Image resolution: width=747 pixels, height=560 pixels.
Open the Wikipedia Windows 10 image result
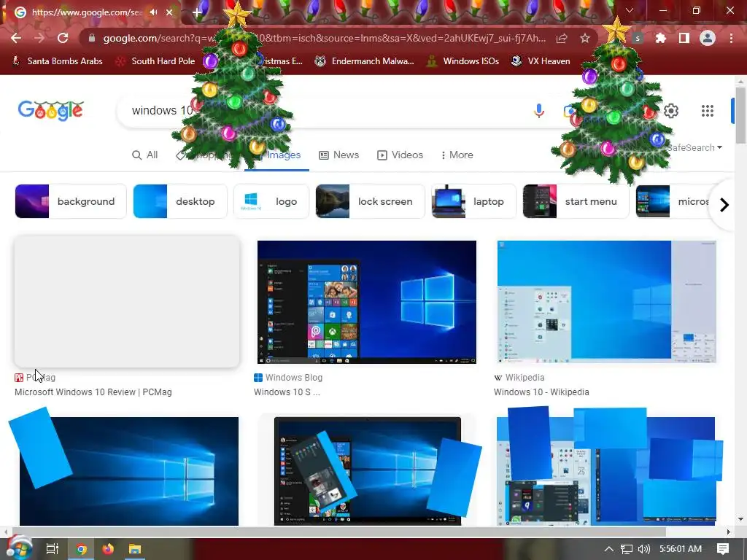606,302
